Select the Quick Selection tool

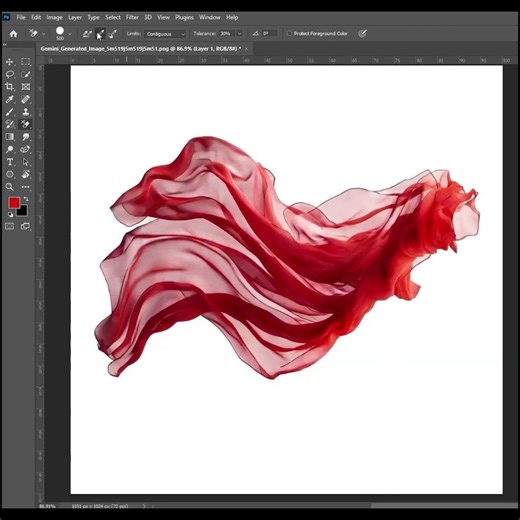[x=25, y=74]
